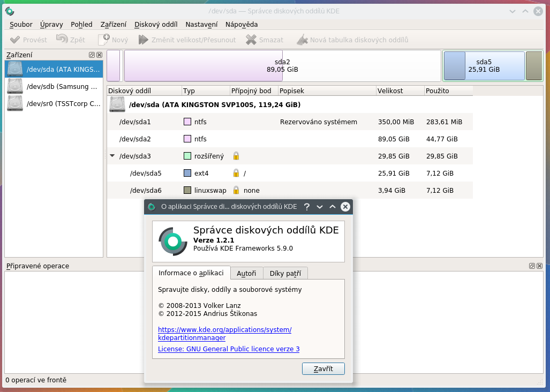Viewport: 550px width, 392px height.
Task: Float the Připravené operace panel
Action: click(x=532, y=266)
